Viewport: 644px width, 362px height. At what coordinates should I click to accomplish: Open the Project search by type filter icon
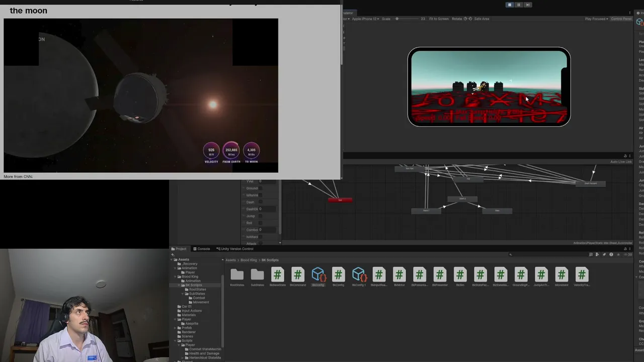[x=598, y=254]
